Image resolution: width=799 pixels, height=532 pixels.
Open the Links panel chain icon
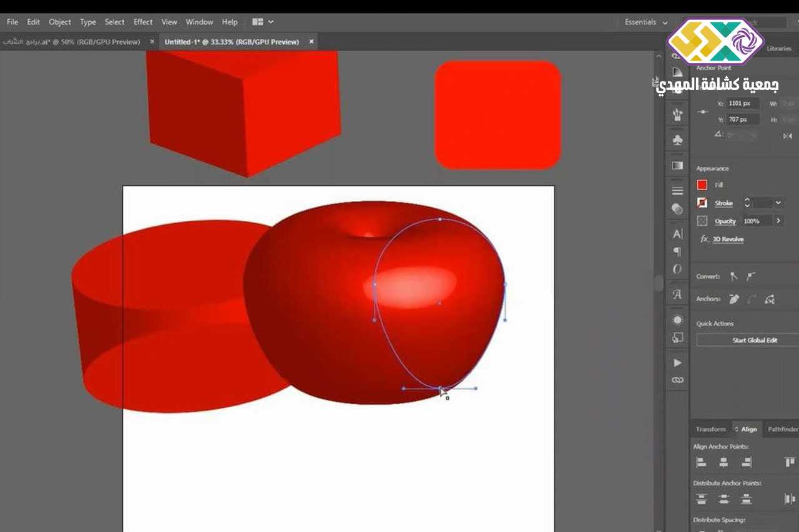pos(677,380)
